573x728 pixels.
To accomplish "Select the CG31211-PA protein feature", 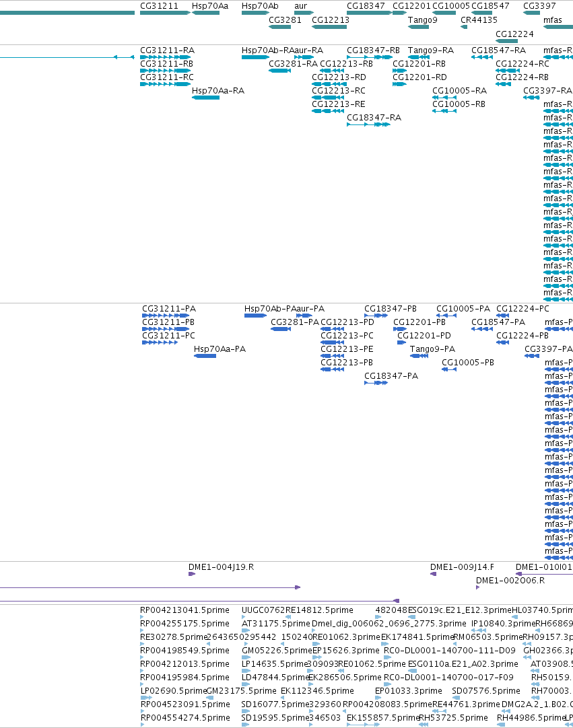I will click(166, 316).
